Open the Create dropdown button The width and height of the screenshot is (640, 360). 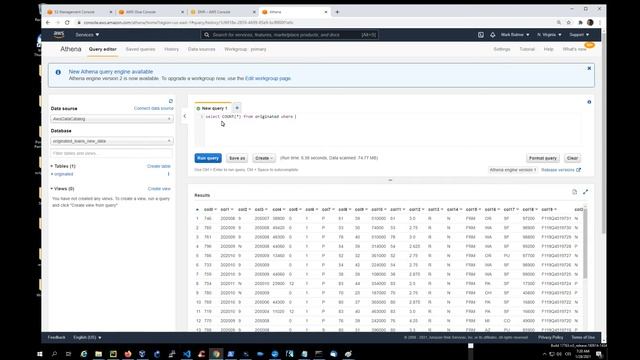[264, 158]
